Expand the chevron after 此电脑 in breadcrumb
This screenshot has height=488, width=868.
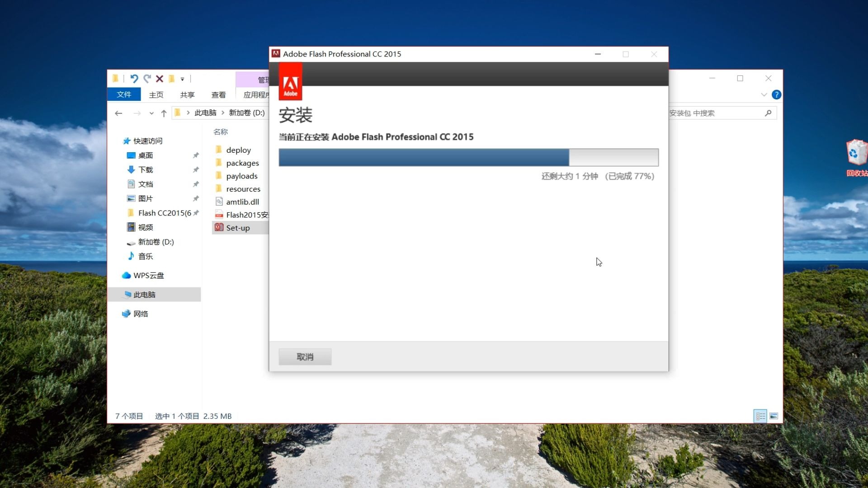(223, 113)
